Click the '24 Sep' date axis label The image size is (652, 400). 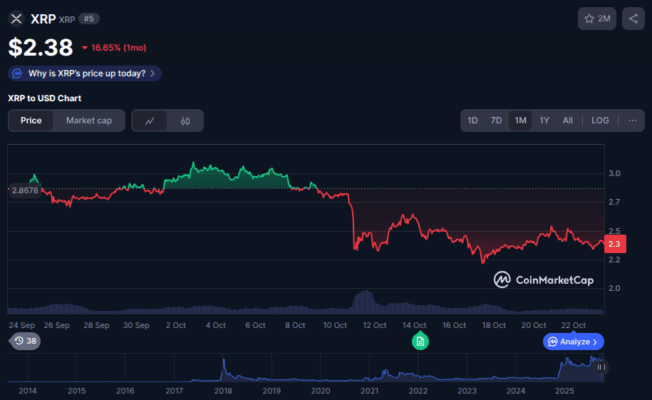[x=22, y=325]
